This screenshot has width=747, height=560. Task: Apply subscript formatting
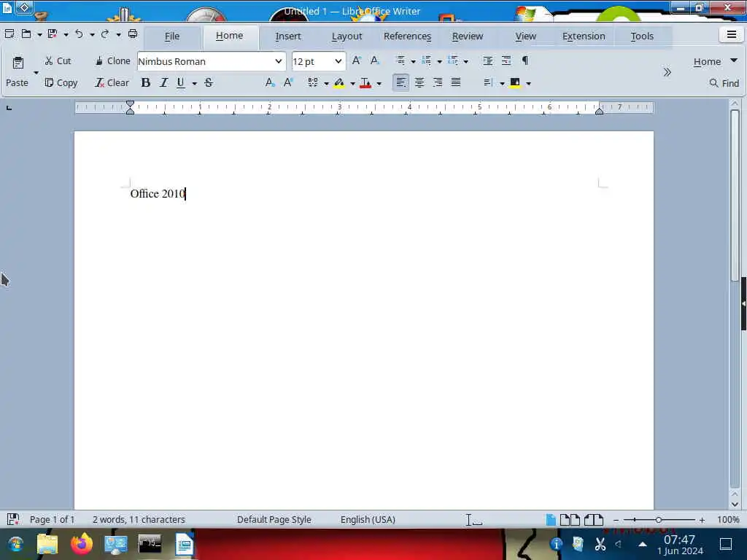[x=270, y=83]
